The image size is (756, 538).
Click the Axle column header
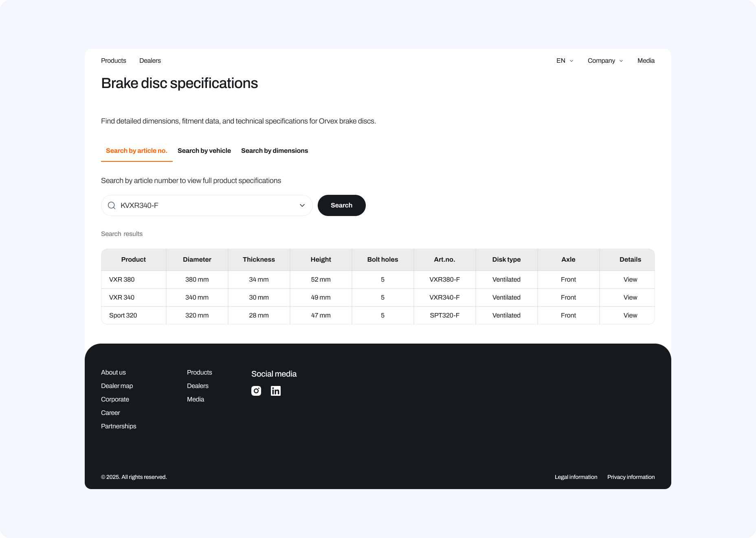pos(569,260)
